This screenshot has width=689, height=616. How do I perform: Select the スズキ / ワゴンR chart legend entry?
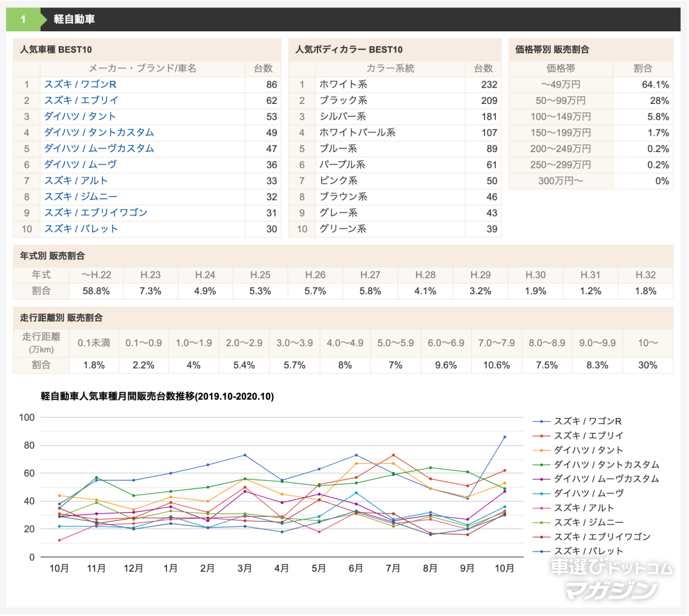578,421
